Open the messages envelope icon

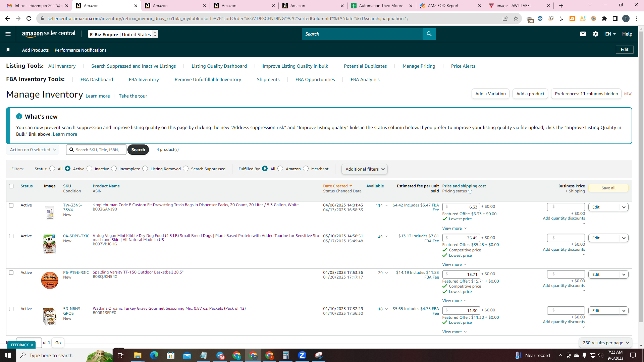point(583,34)
